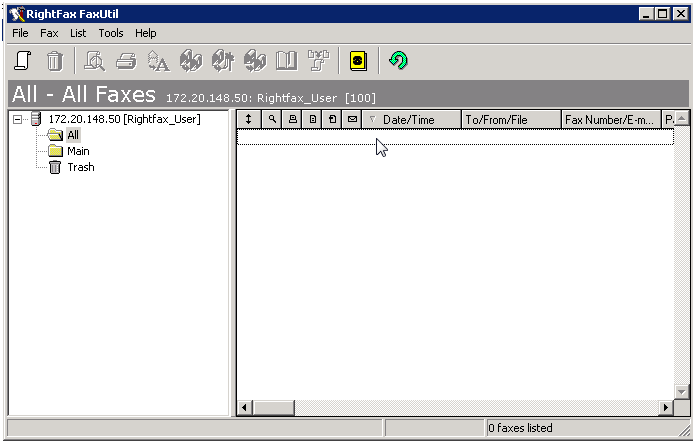The image size is (695, 443).
Task: Open the List menu
Action: 78,33
